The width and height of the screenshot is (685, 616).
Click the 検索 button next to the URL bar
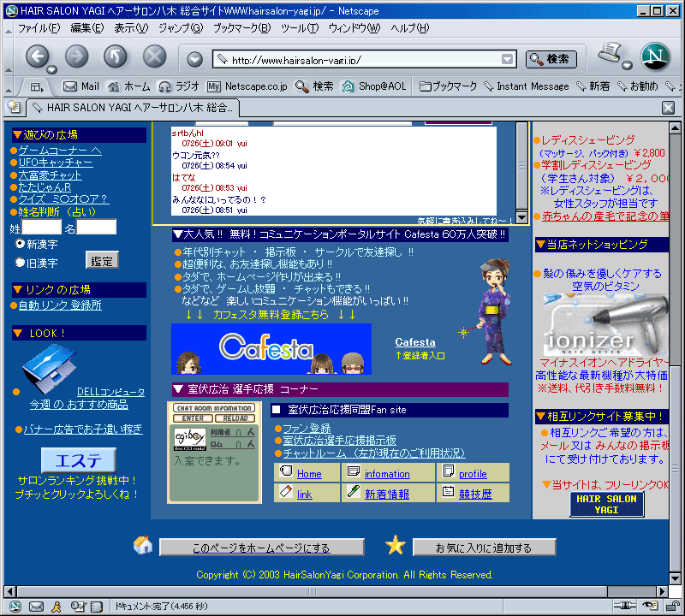[x=551, y=59]
